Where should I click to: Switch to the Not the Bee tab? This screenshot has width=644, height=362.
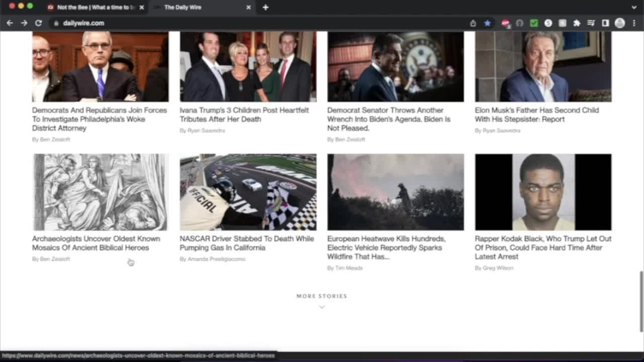96,8
